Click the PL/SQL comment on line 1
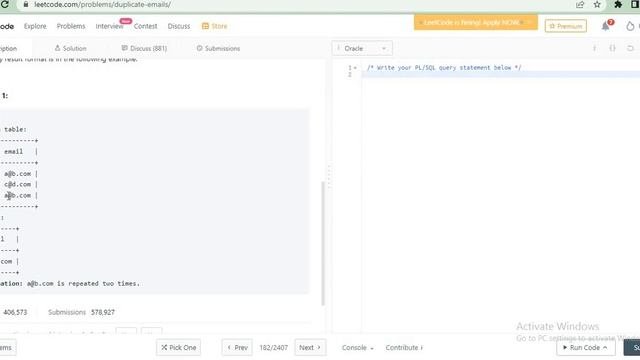The height and width of the screenshot is (360, 640). (x=444, y=68)
